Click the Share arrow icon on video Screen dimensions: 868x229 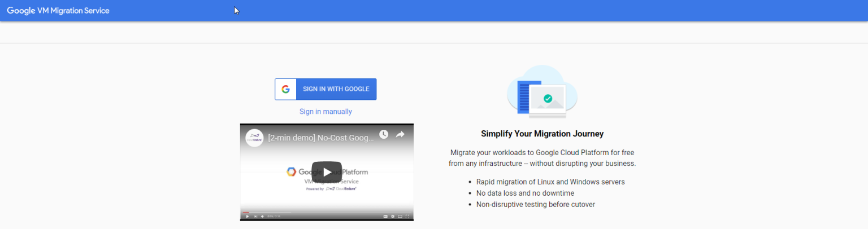point(400,134)
